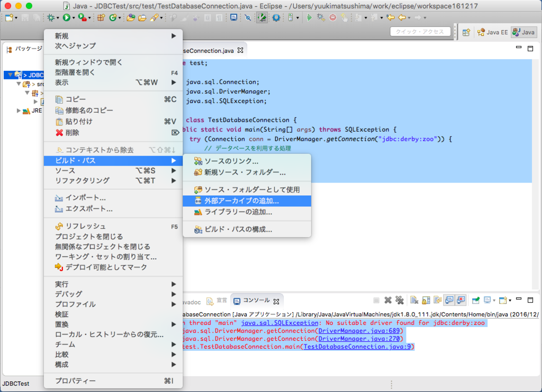Screen dimensions: 542x392
Task: Click the Run with coverage/external tools icon
Action: pyautogui.click(x=82, y=17)
